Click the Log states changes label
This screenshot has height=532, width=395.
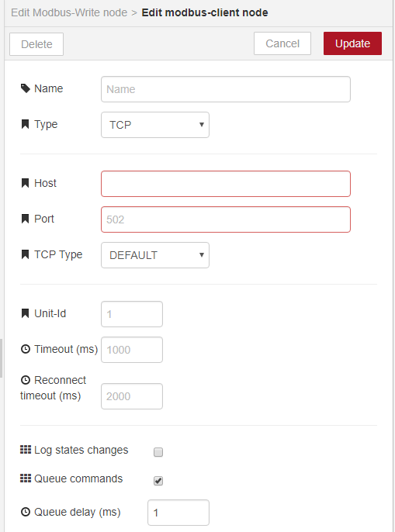[x=81, y=450]
